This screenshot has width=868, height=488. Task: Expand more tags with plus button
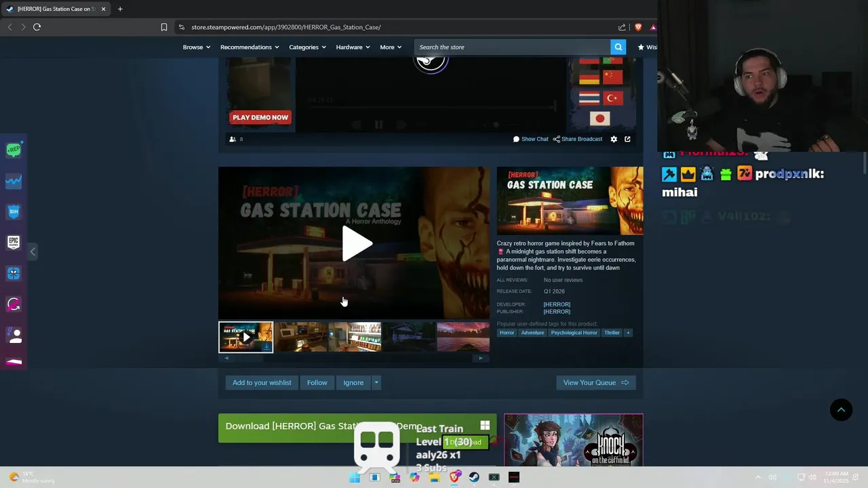pos(628,333)
